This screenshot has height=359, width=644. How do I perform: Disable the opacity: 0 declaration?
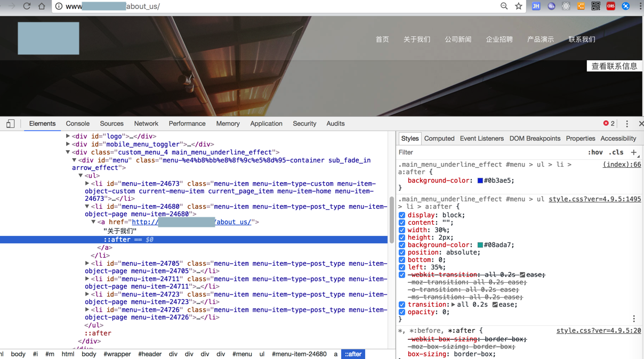[x=402, y=312]
